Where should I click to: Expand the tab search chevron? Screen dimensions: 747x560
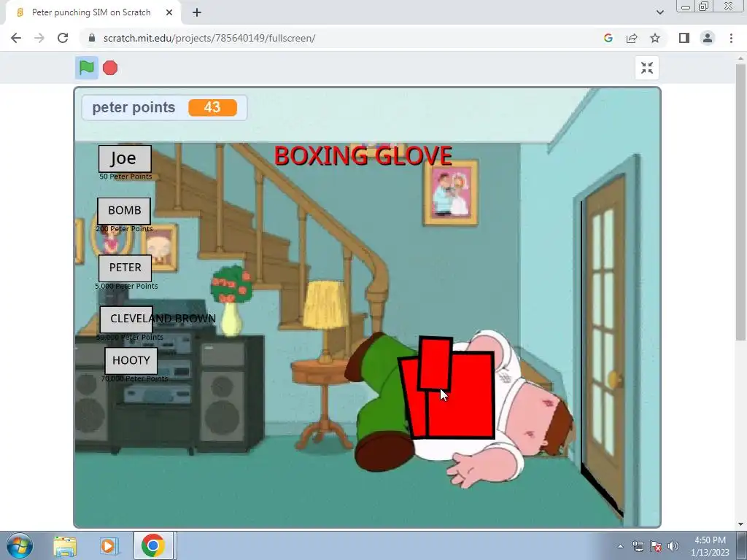point(659,12)
